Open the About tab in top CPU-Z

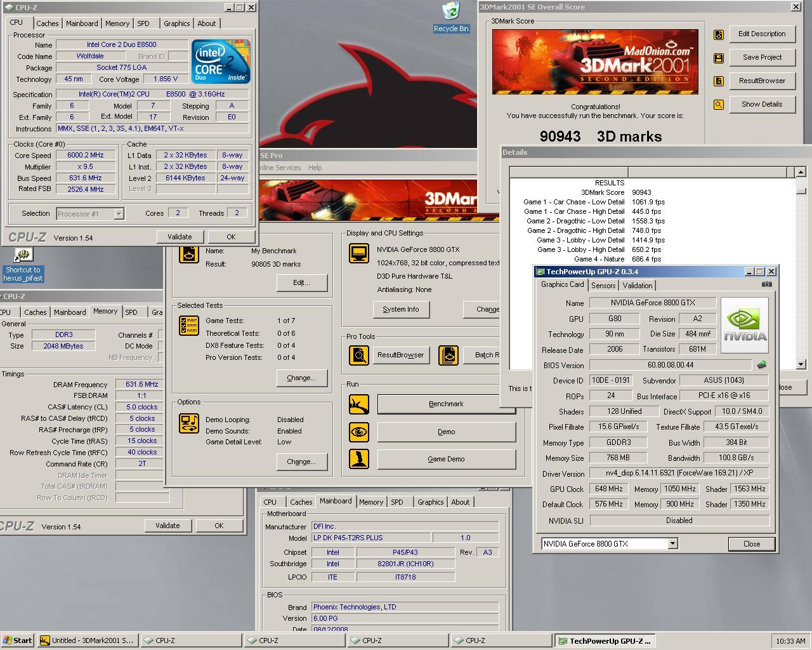pyautogui.click(x=207, y=23)
